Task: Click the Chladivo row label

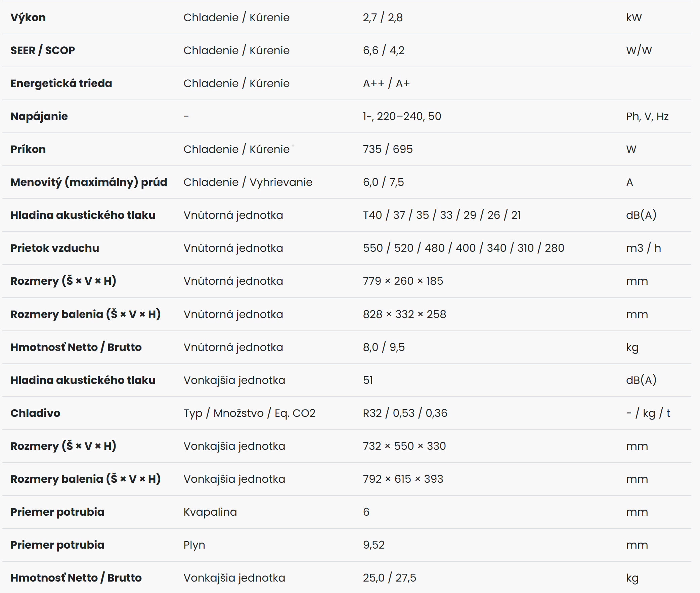Action: 35,413
